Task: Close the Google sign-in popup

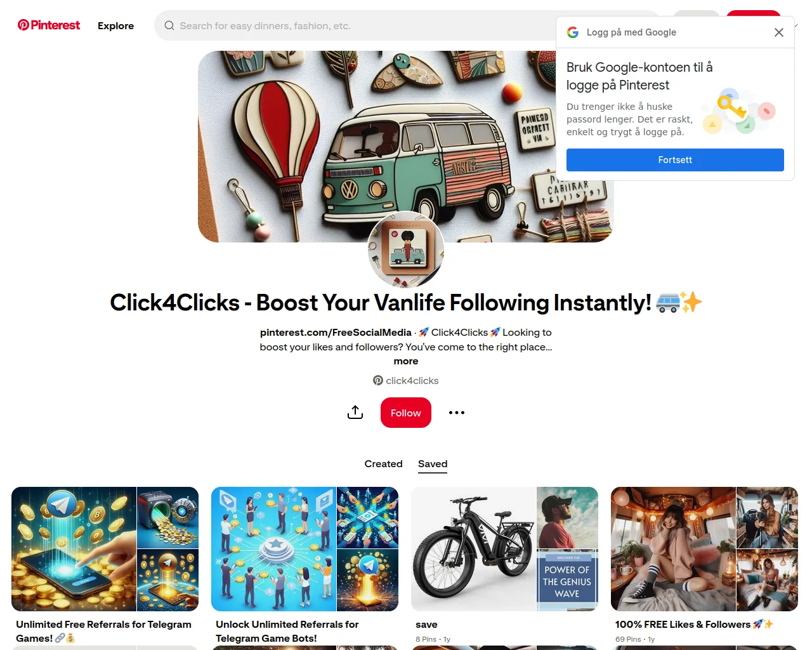Action: pos(779,32)
